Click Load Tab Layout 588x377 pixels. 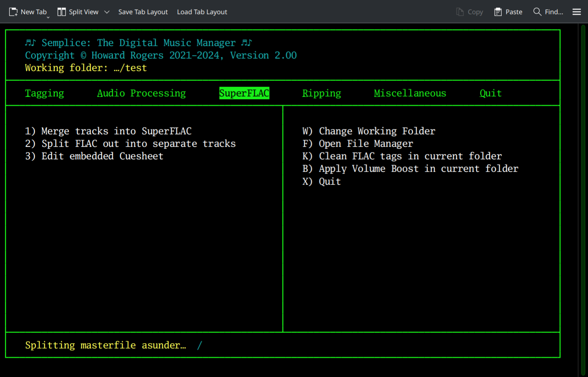point(202,12)
